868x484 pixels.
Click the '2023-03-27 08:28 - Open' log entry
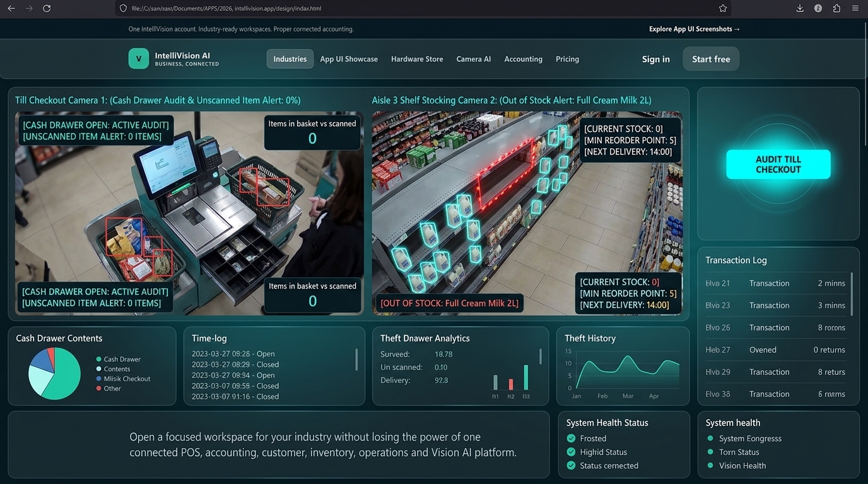[233, 354]
